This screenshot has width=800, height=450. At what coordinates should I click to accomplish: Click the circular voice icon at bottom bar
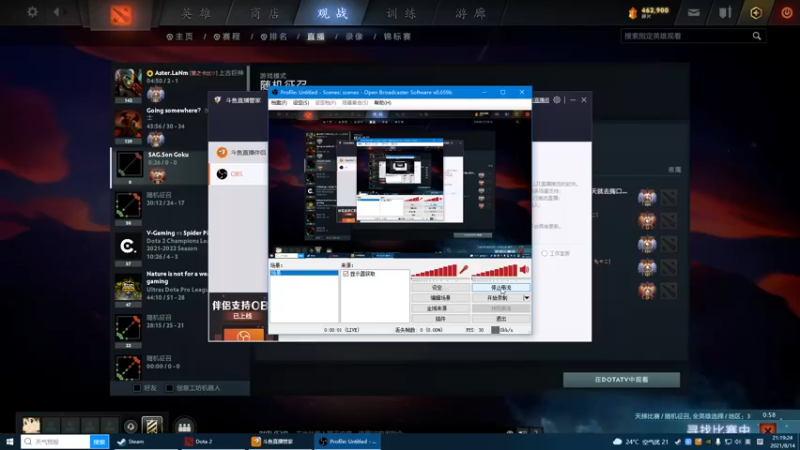pyautogui.click(x=131, y=427)
